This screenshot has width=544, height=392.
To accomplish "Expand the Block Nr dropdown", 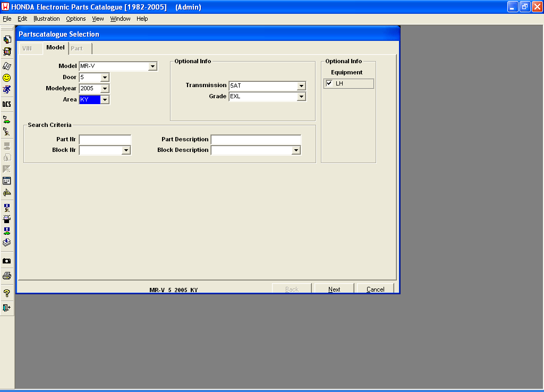I will click(126, 150).
